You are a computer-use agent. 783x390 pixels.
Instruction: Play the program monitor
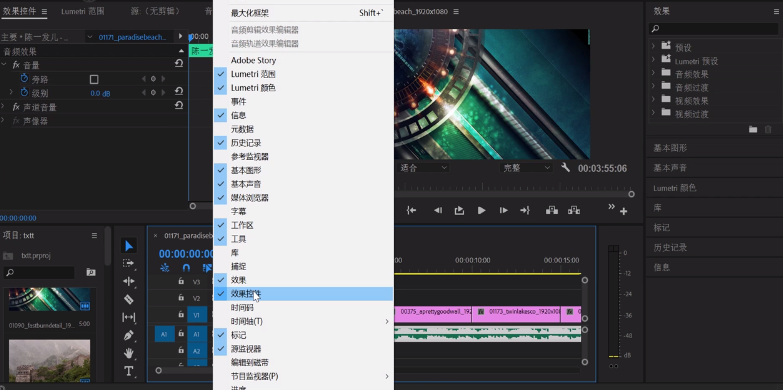tap(481, 211)
